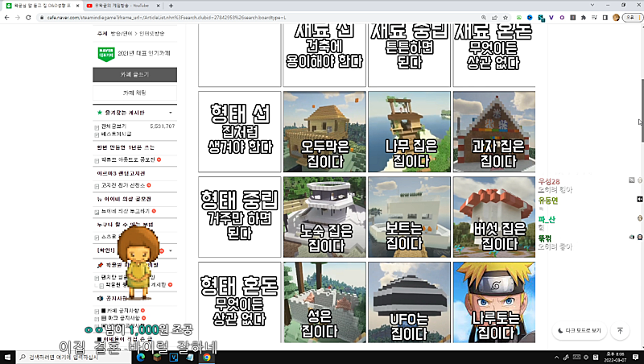The height and width of the screenshot is (364, 644).
Task: Reload the page with the refresh icon
Action: [x=30, y=16]
